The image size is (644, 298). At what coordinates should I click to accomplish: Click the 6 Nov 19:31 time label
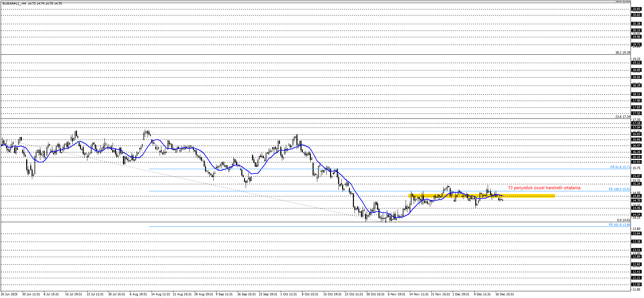click(x=397, y=294)
